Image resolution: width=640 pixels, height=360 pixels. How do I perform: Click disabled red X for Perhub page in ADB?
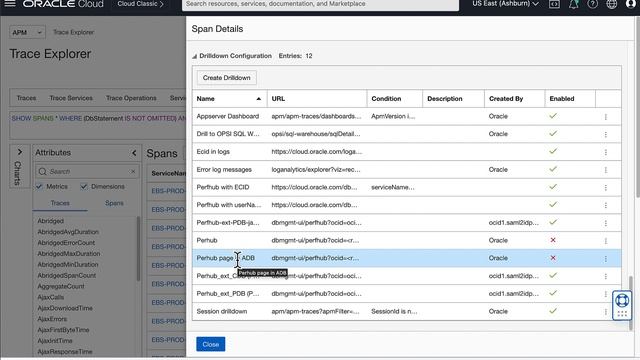553,258
